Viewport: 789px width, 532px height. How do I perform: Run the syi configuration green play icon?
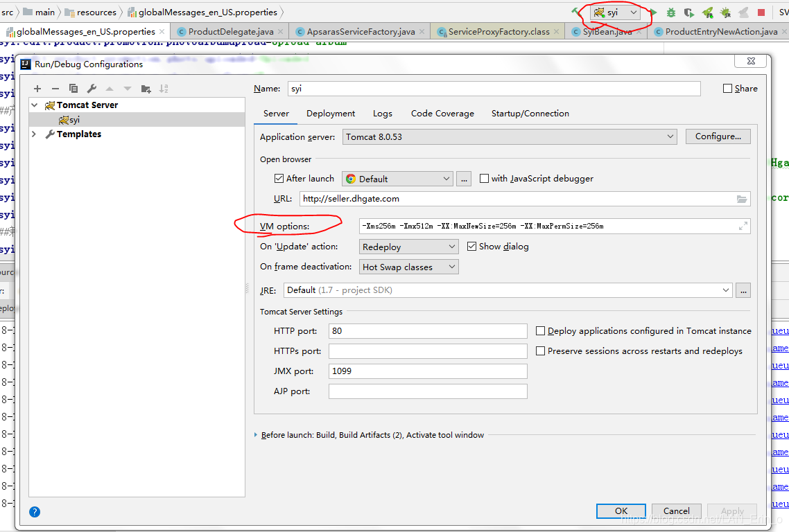tap(653, 12)
